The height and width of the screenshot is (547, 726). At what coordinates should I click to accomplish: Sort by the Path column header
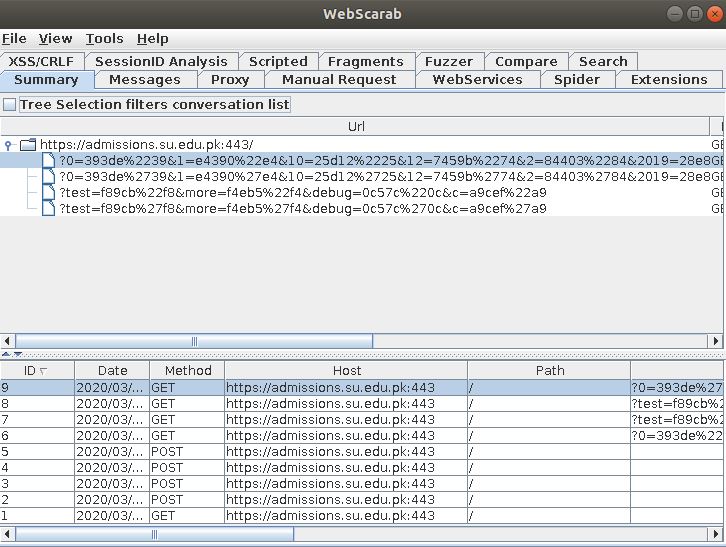pyautogui.click(x=549, y=371)
